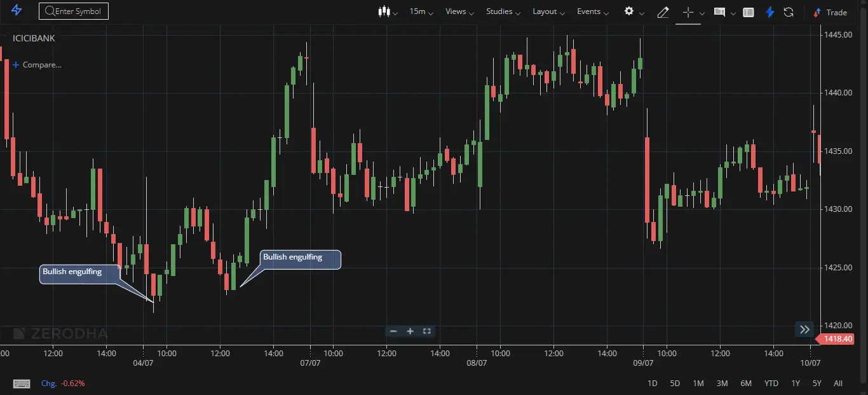The width and height of the screenshot is (868, 395).
Task: Click the 07/07 date label
Action: tap(309, 363)
